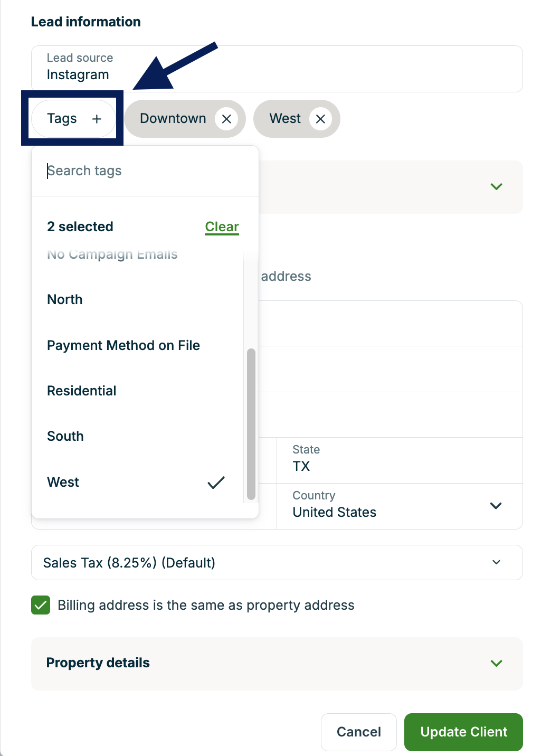551x756 pixels.
Task: Click the Sales Tax dropdown chevron
Action: point(496,562)
